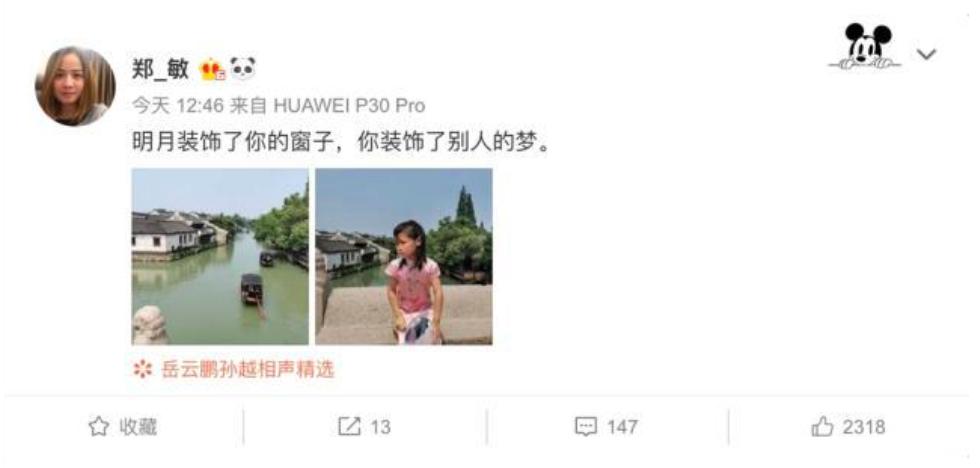Click the repost count 13
This screenshot has height=468, width=980.
[x=380, y=427]
